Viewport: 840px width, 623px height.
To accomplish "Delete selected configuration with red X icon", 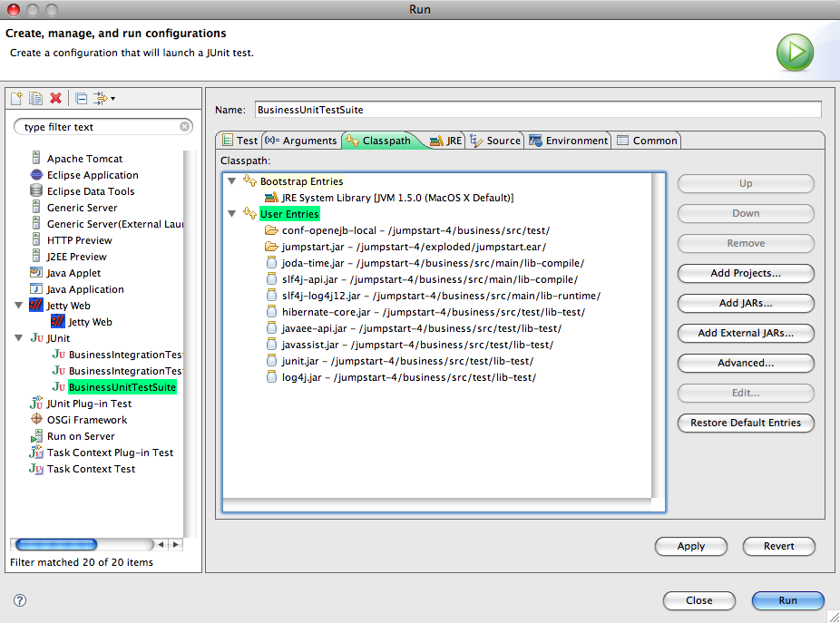I will 55,99.
